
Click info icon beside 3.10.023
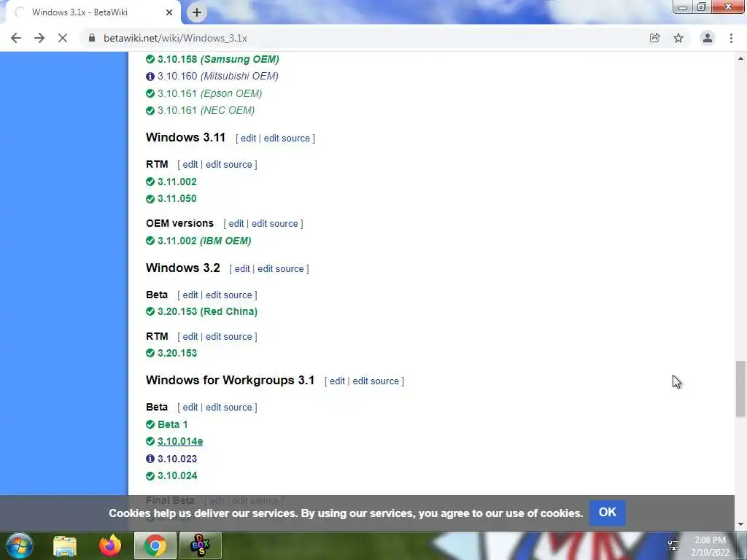150,459
